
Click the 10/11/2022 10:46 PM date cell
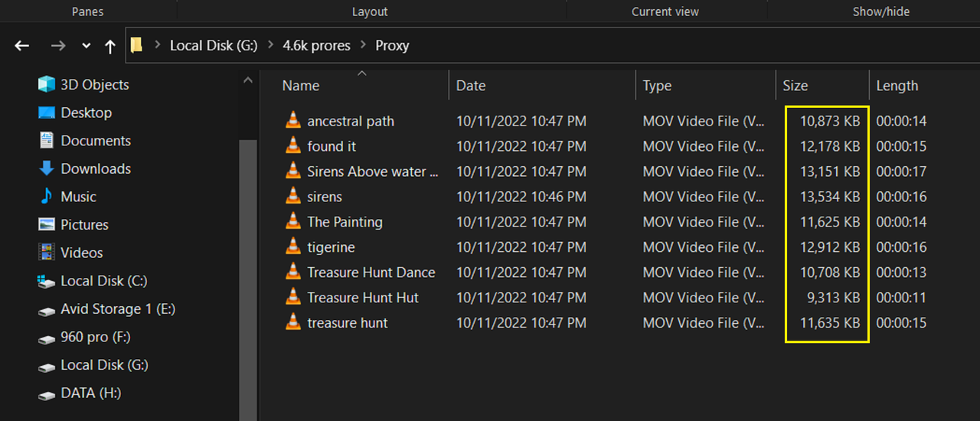click(521, 197)
